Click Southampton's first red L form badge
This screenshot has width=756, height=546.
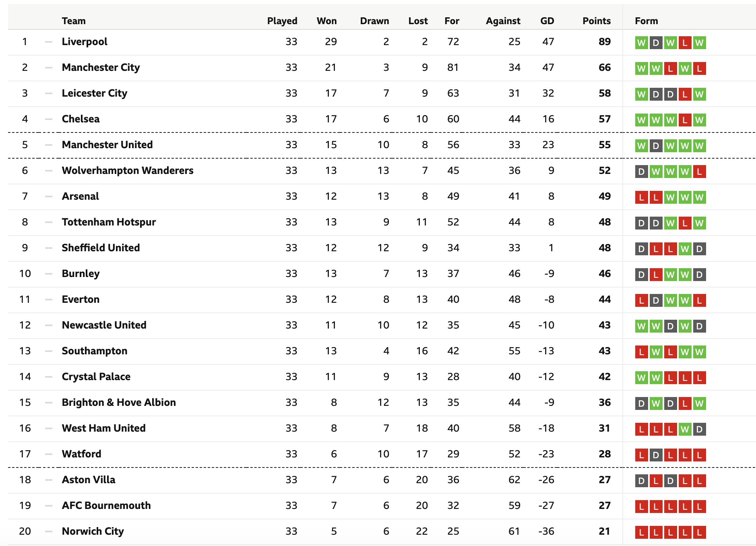pyautogui.click(x=641, y=352)
